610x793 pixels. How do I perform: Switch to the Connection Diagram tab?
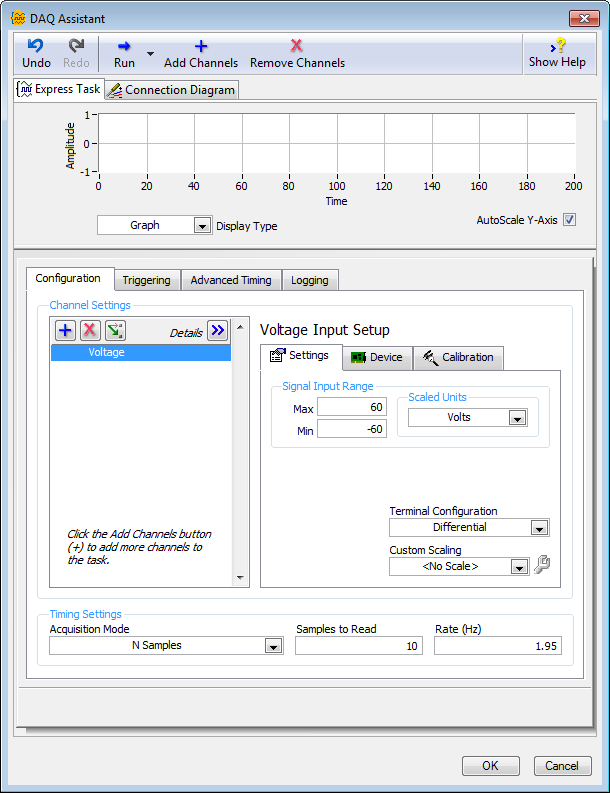click(172, 90)
